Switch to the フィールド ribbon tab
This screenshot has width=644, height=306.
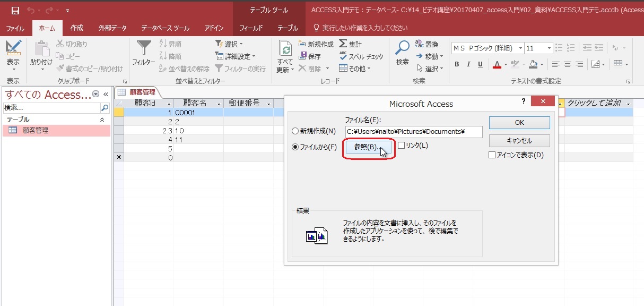(x=251, y=28)
